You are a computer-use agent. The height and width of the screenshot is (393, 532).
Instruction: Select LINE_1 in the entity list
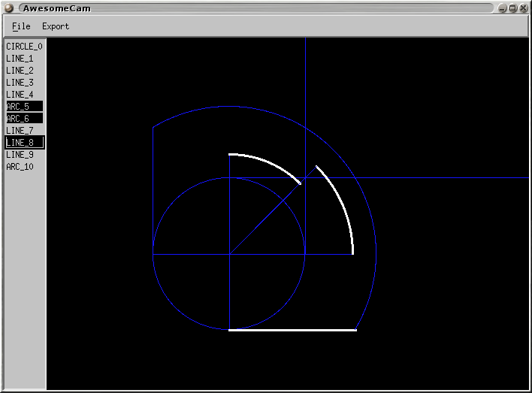coord(25,59)
